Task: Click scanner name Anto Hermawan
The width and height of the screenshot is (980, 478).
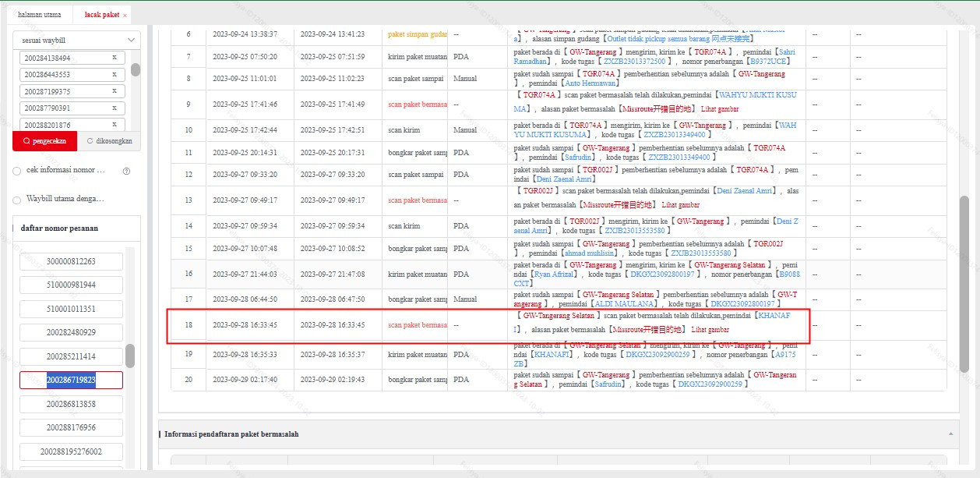Action: click(x=591, y=83)
